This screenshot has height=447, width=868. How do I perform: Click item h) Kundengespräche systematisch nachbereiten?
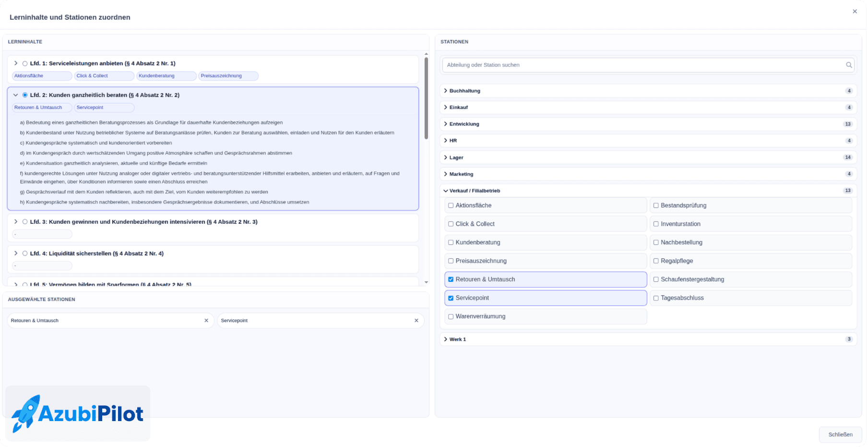165,202
